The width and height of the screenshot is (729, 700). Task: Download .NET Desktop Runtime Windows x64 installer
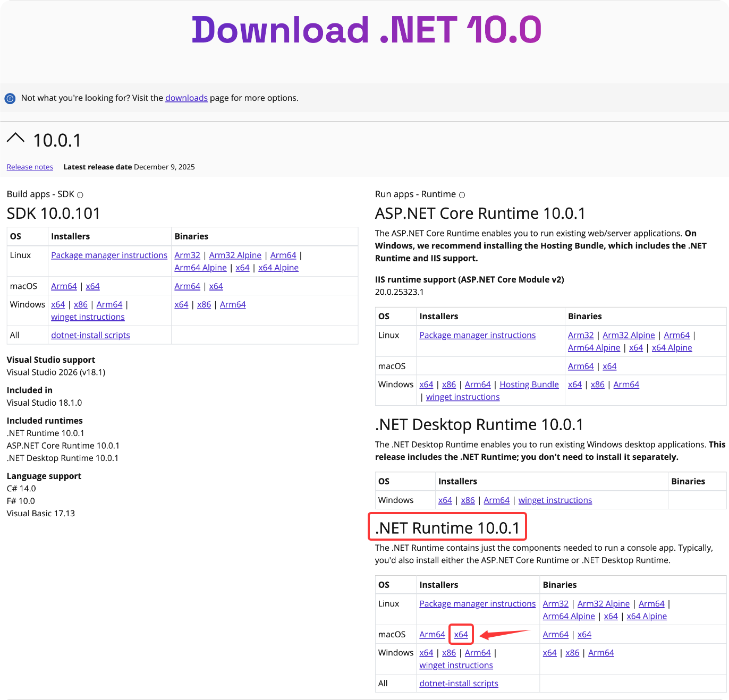click(x=445, y=500)
